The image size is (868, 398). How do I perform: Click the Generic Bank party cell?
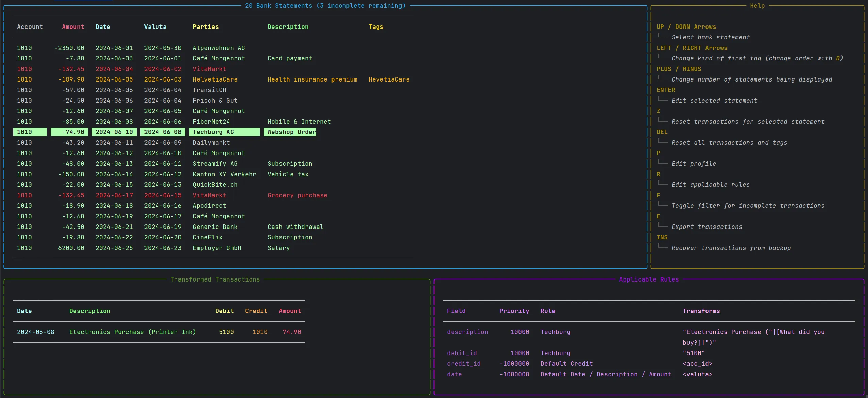coord(215,227)
